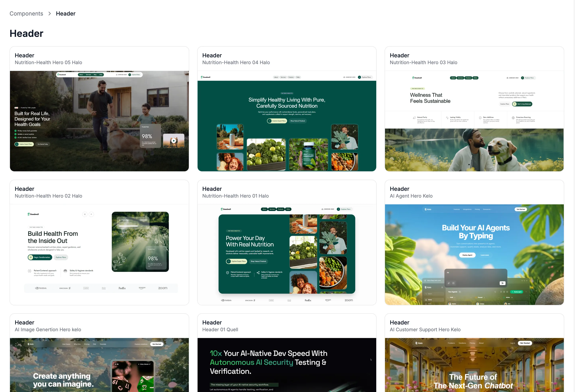Click the Header breadcrumb item
This screenshot has height=392, width=575.
66,14
